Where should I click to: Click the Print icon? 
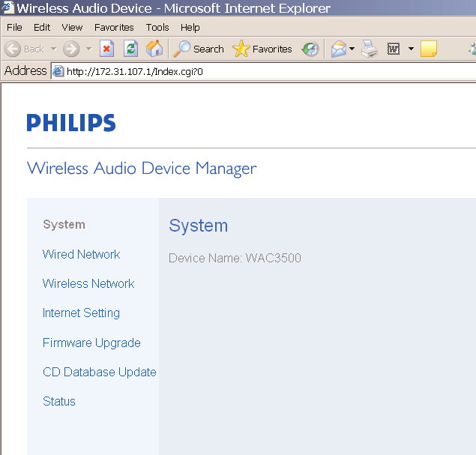pyautogui.click(x=370, y=49)
